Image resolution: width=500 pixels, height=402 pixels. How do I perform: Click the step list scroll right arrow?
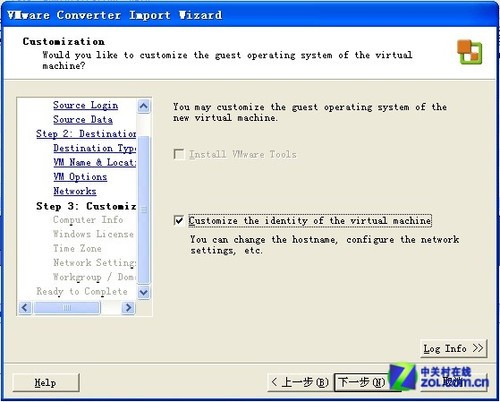pos(128,307)
